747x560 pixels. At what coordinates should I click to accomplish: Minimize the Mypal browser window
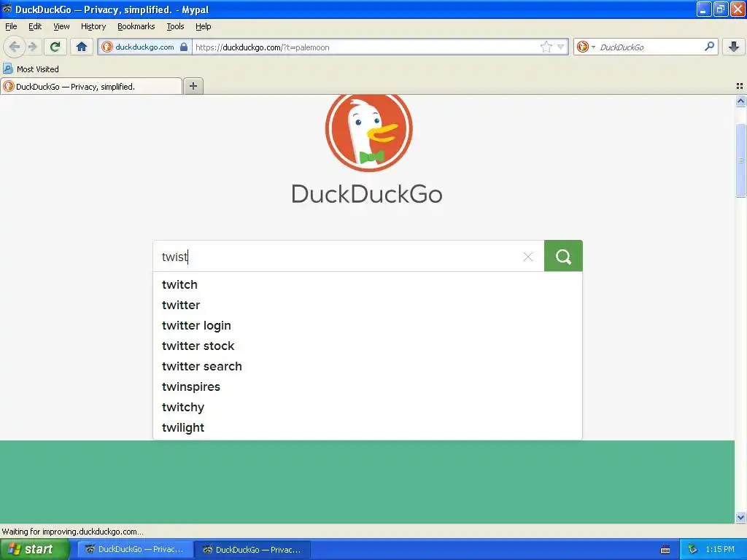(704, 9)
